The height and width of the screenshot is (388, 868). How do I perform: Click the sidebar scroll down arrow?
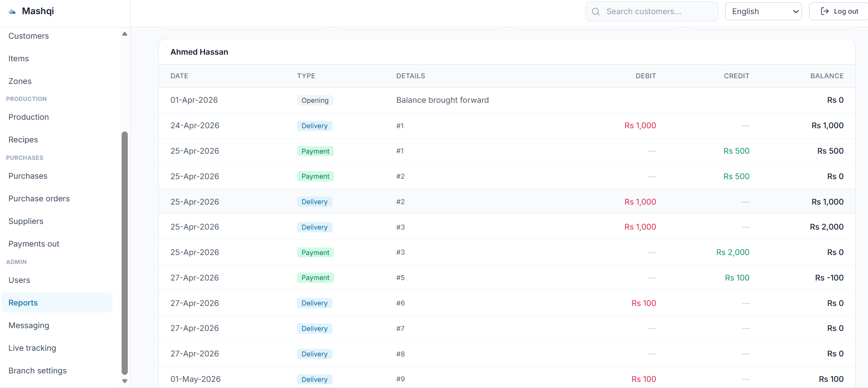124,381
